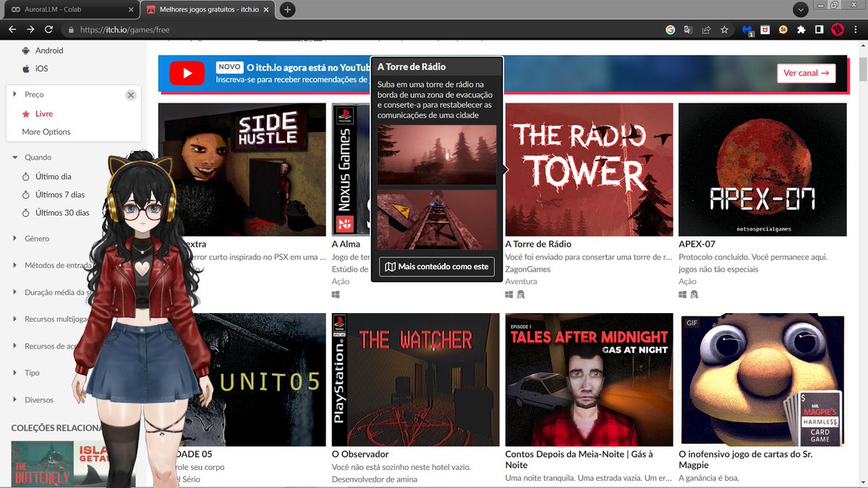Open the McAfee extension icon
Viewport: 868px width, 488px height.
coord(765,30)
